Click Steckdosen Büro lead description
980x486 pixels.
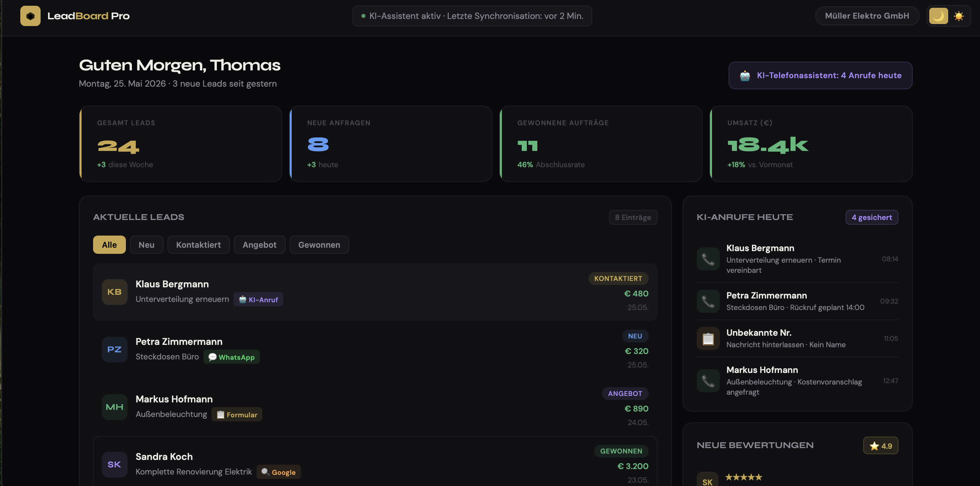(x=167, y=357)
